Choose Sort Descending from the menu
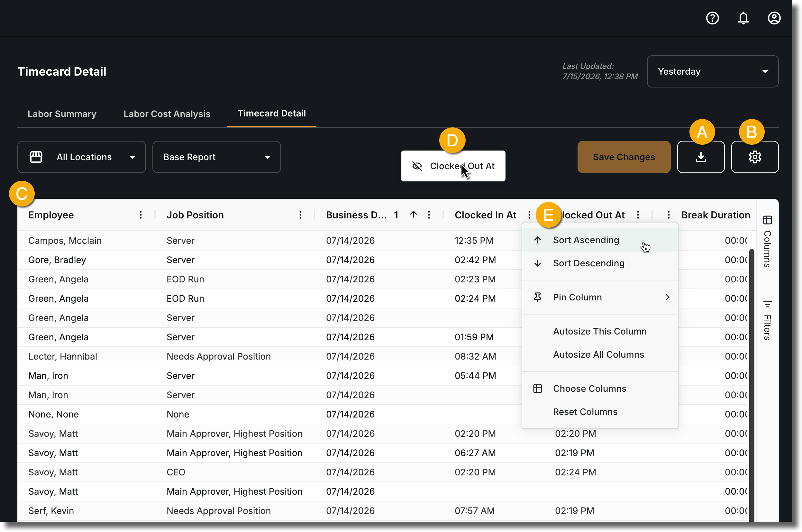802x532 pixels. click(599, 263)
